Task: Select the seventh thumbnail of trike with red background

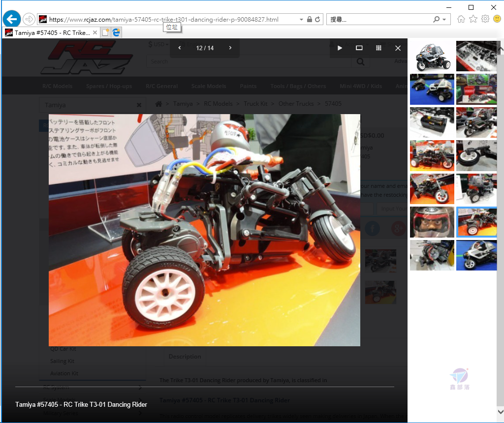Action: click(432, 155)
